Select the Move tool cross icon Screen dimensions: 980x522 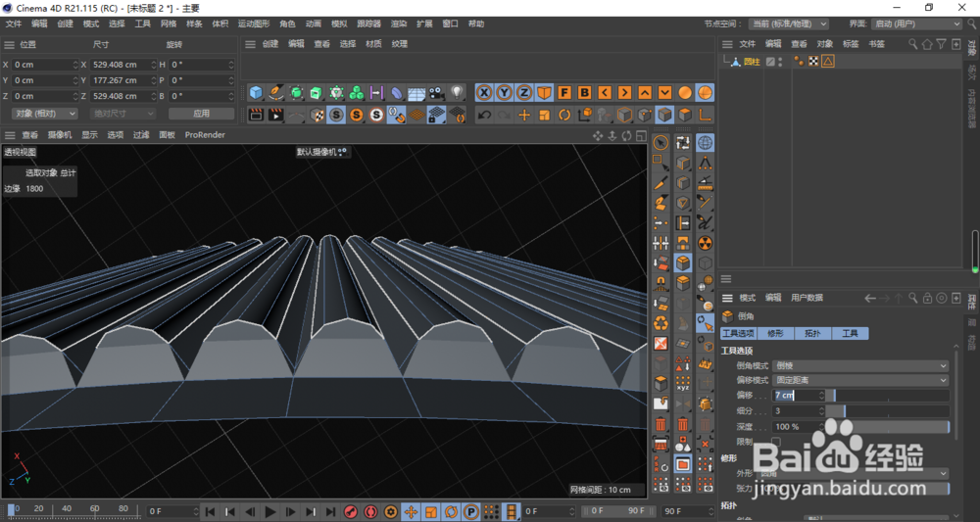pyautogui.click(x=523, y=115)
